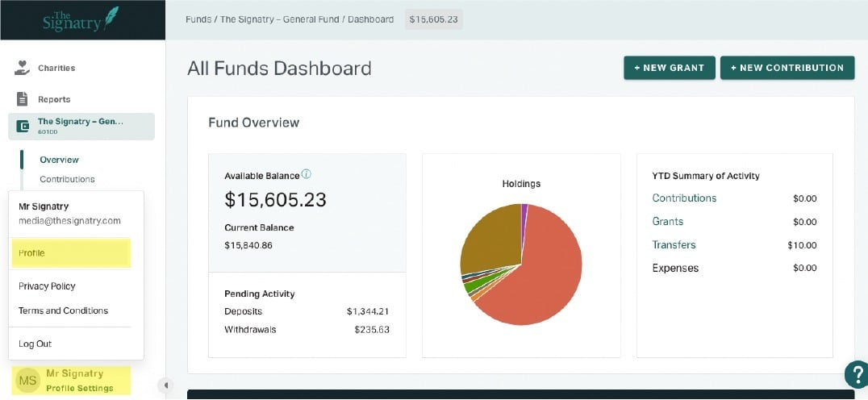Click Pending Activity heading
This screenshot has height=400, width=868.
click(260, 294)
